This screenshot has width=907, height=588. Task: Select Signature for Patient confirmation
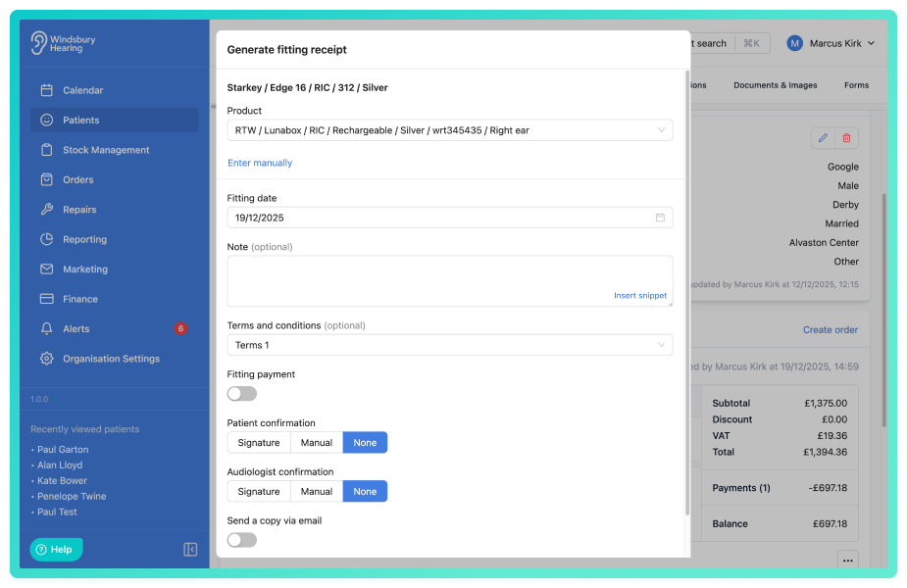(259, 442)
